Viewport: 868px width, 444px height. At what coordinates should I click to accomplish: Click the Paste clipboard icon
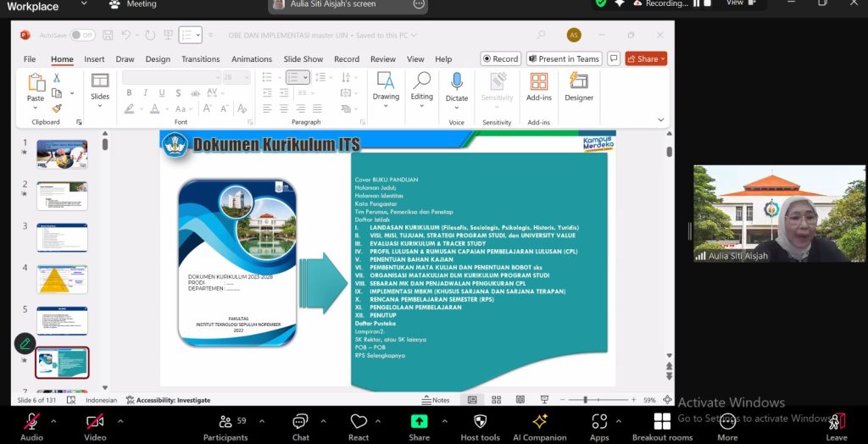point(36,82)
